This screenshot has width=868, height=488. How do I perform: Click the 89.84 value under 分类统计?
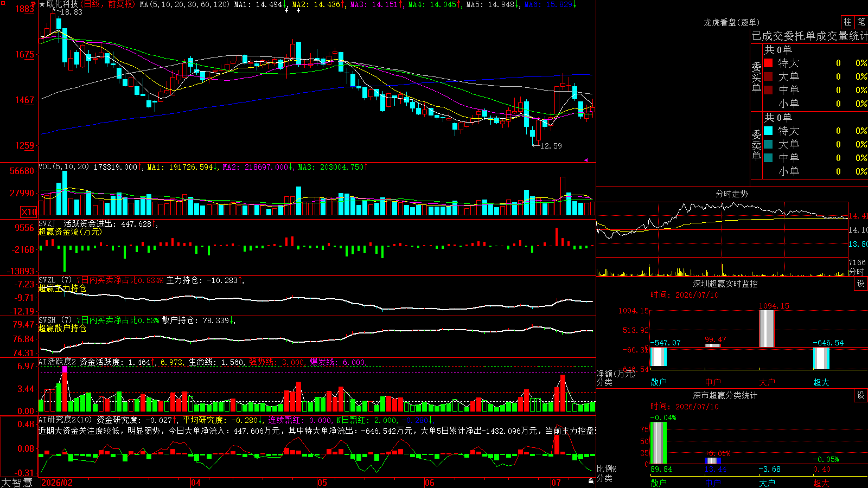click(661, 469)
